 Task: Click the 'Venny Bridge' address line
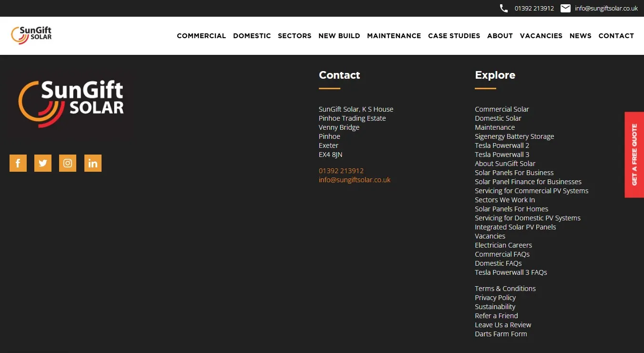pos(339,127)
